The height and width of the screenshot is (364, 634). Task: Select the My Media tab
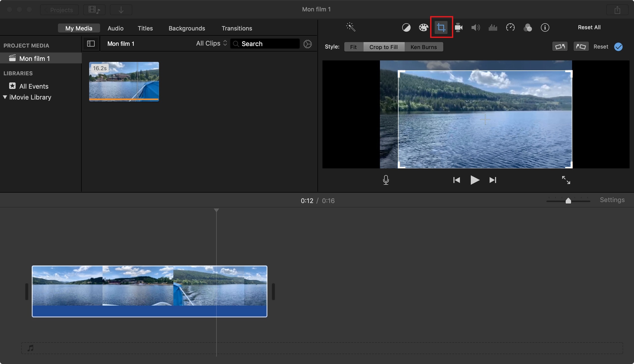coord(78,27)
